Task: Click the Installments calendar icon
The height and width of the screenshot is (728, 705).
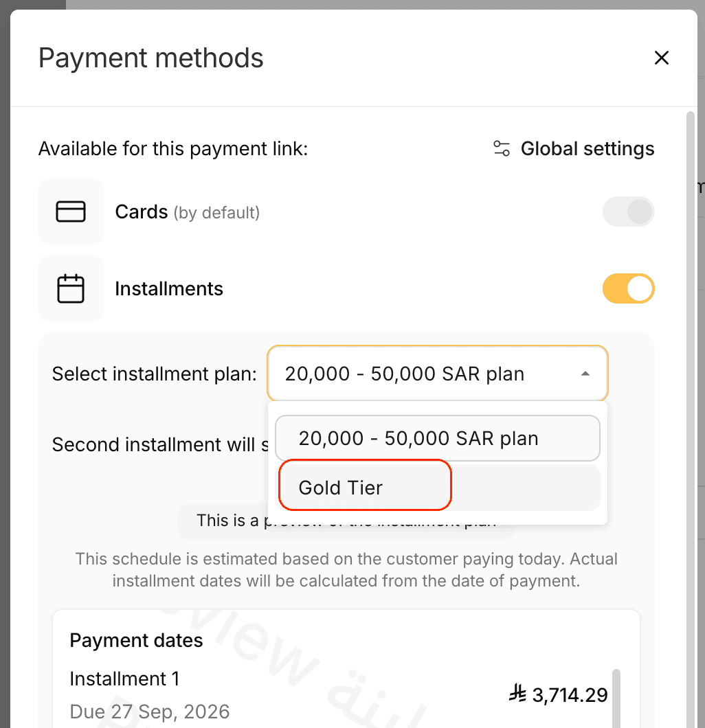Action: (x=71, y=288)
